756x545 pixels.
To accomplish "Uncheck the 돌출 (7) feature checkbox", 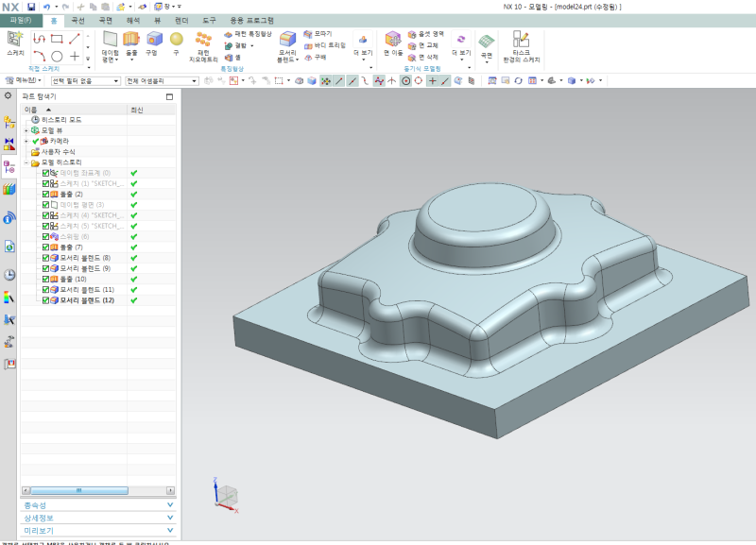I will pos(43,246).
